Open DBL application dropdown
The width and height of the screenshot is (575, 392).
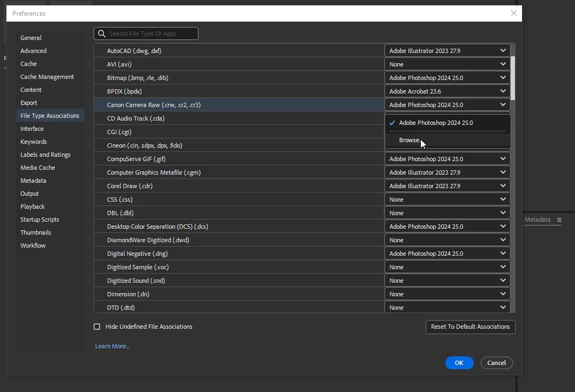(447, 213)
